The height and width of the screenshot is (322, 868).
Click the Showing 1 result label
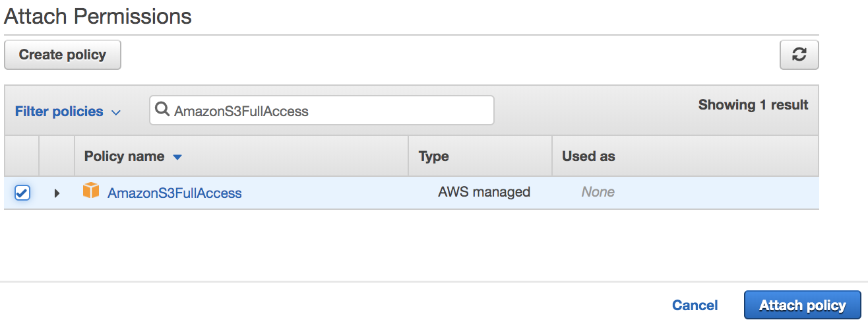coord(753,104)
